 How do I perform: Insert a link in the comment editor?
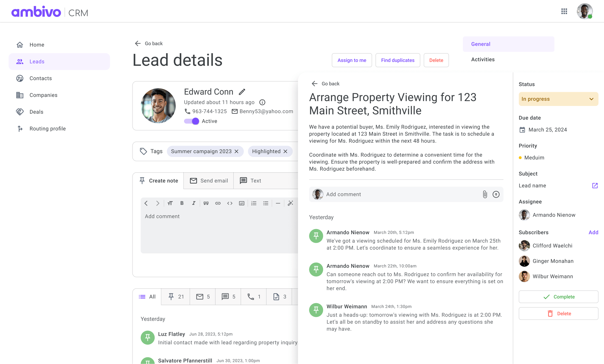(218, 203)
